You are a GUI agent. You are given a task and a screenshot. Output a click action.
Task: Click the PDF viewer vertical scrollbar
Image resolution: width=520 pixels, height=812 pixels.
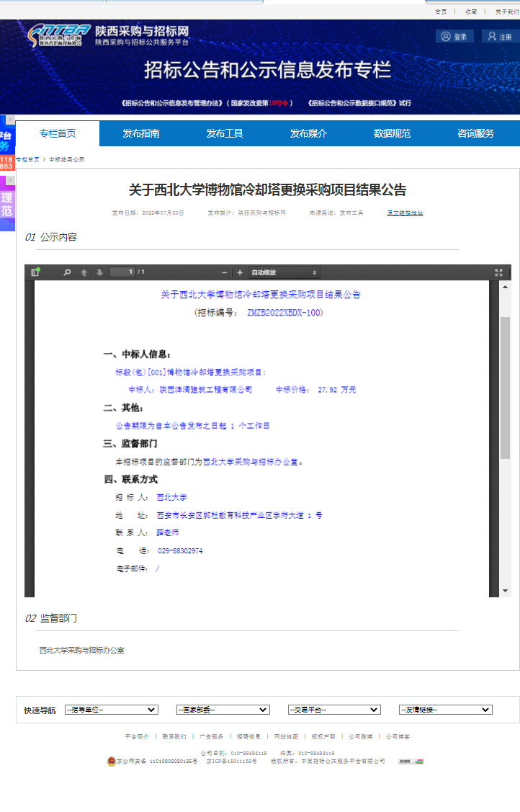pyautogui.click(x=505, y=389)
